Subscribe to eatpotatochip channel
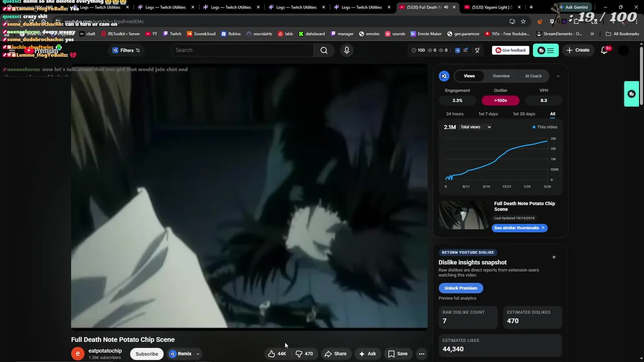Viewport: 644px width, 362px height. click(147, 354)
